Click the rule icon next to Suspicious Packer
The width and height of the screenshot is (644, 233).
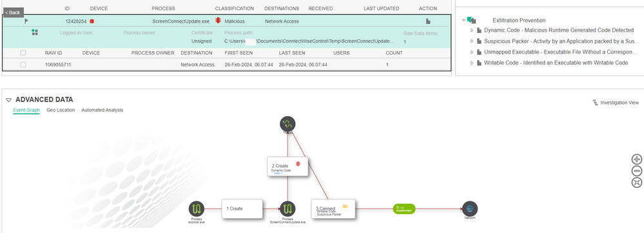pyautogui.click(x=479, y=41)
